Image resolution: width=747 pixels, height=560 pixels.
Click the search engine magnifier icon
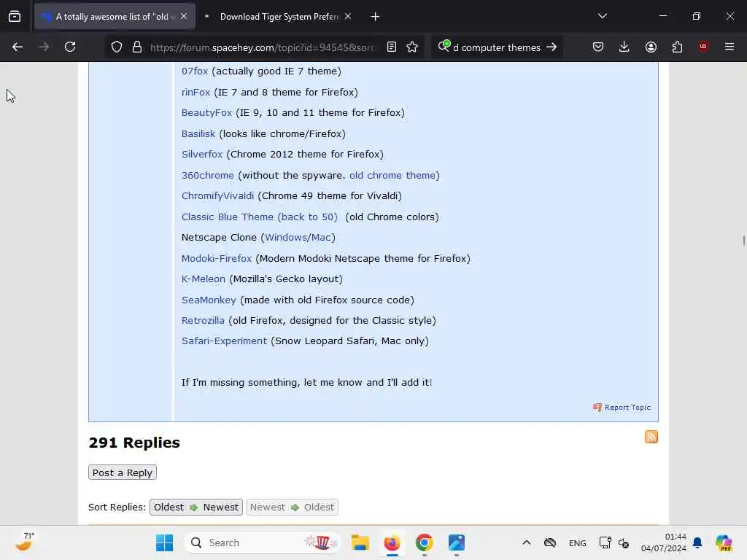pos(444,46)
